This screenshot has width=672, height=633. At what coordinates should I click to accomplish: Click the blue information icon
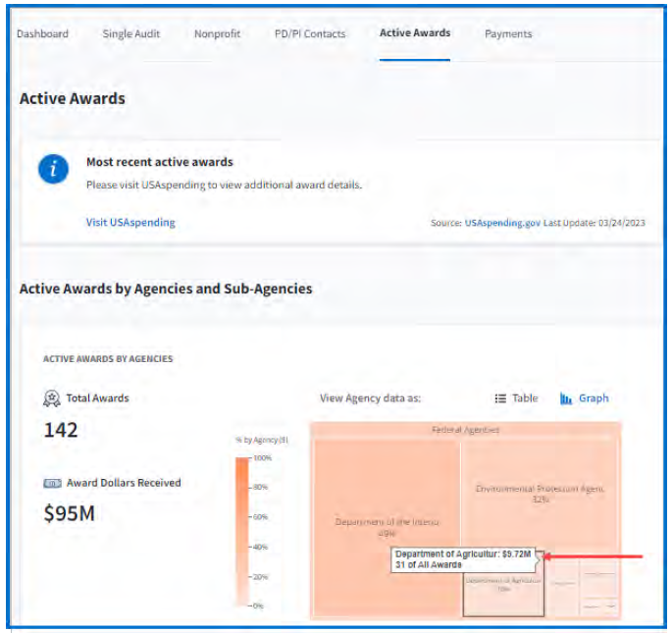coord(53,170)
